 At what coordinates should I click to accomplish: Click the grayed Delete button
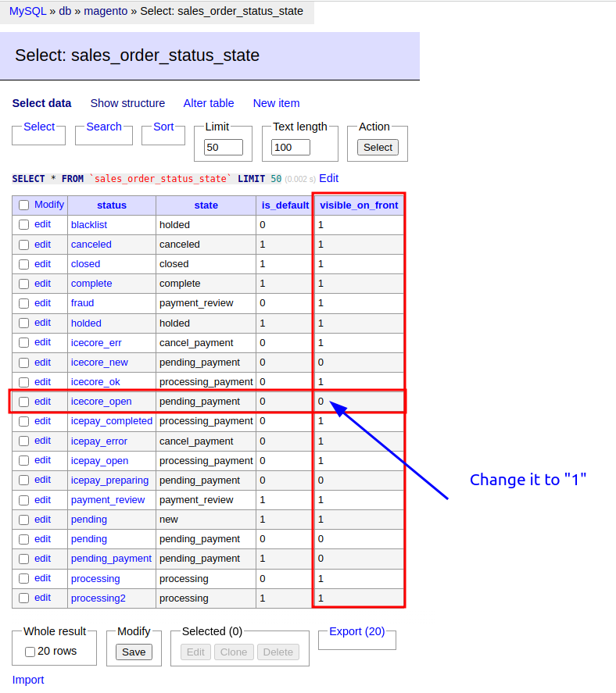point(278,652)
